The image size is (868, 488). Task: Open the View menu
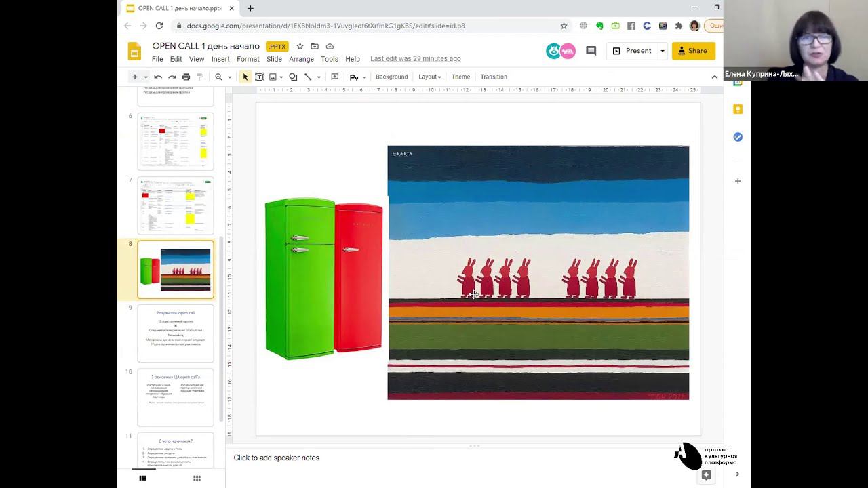(x=197, y=59)
